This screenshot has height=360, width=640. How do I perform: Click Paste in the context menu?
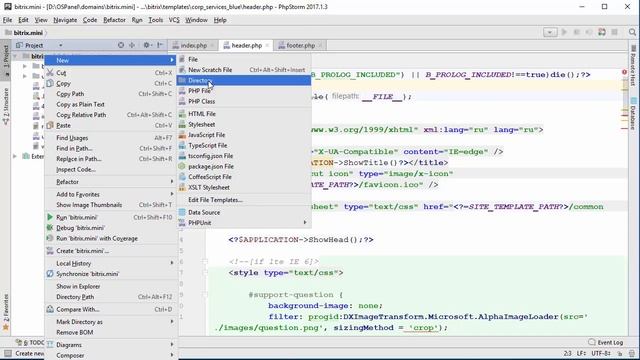click(110, 125)
